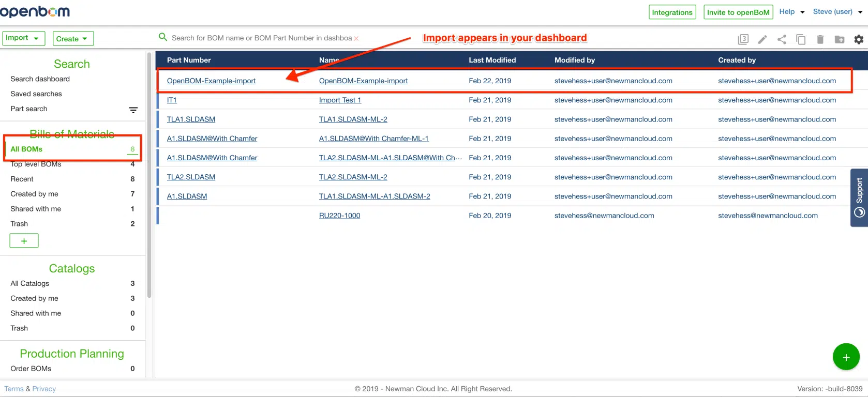The height and width of the screenshot is (397, 868).
Task: Click the share icon in toolbar
Action: [782, 39]
